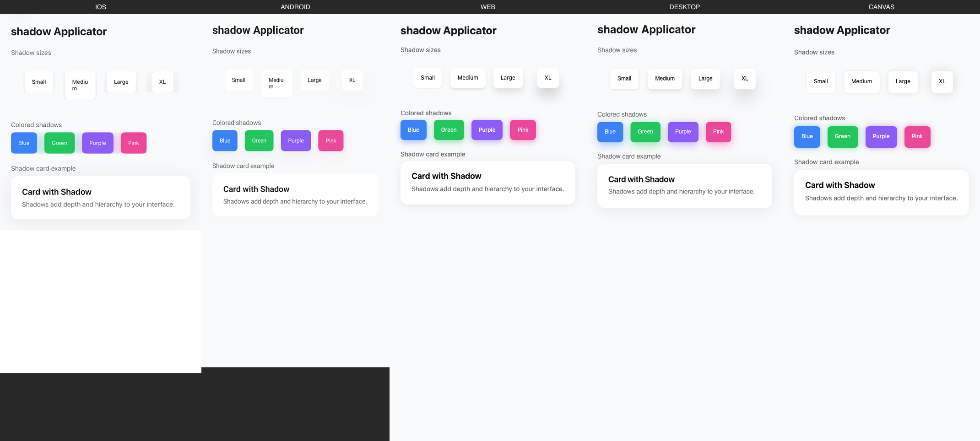This screenshot has width=980, height=441.
Task: Click the 'Colored shadows' label in iOS panel
Action: 36,125
